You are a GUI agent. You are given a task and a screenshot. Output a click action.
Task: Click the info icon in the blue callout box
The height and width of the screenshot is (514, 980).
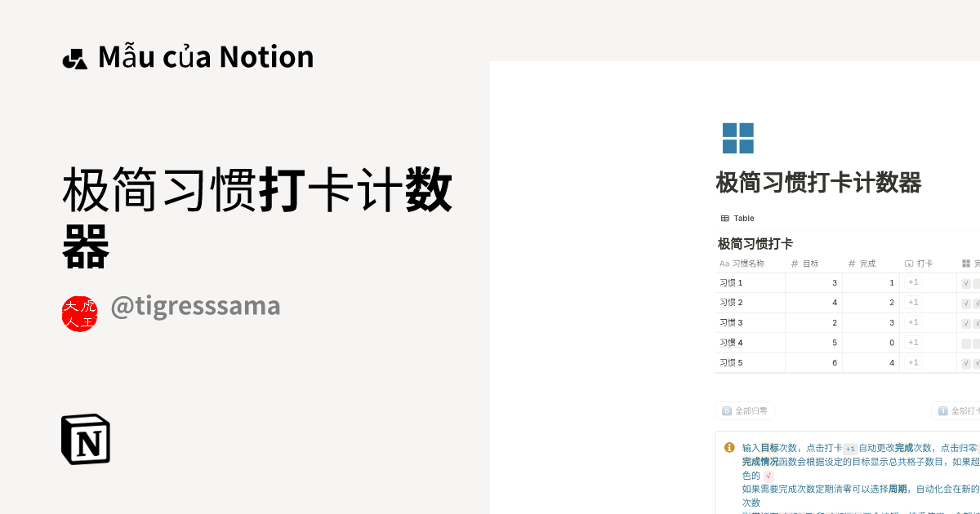coord(728,447)
